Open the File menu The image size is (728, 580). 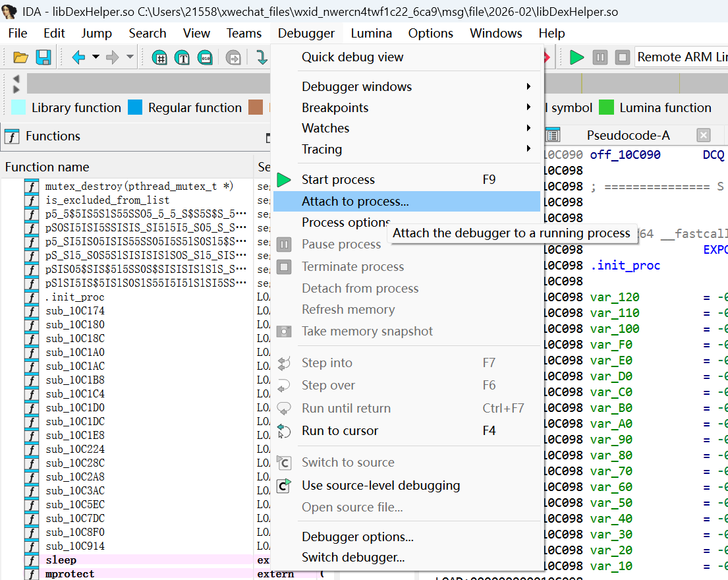coord(18,34)
